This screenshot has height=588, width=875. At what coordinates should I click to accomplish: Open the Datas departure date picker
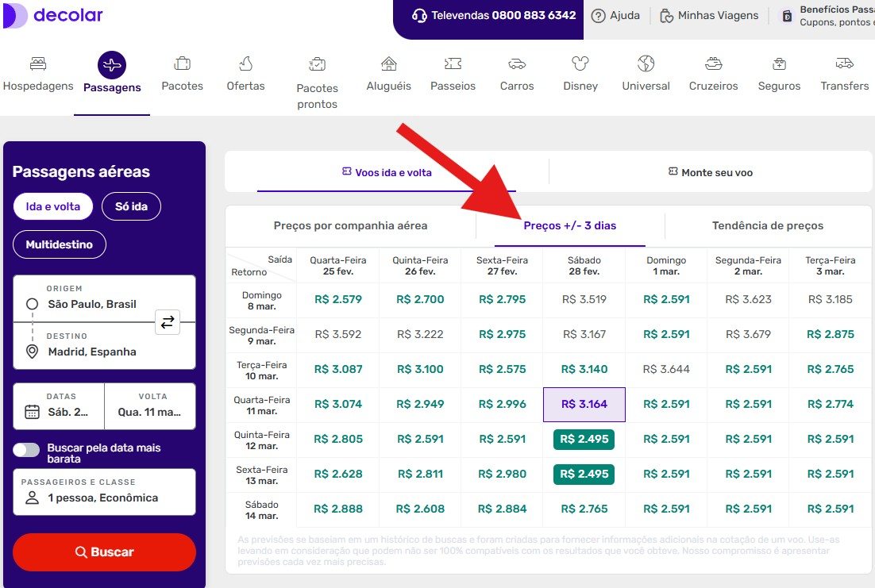tap(59, 406)
